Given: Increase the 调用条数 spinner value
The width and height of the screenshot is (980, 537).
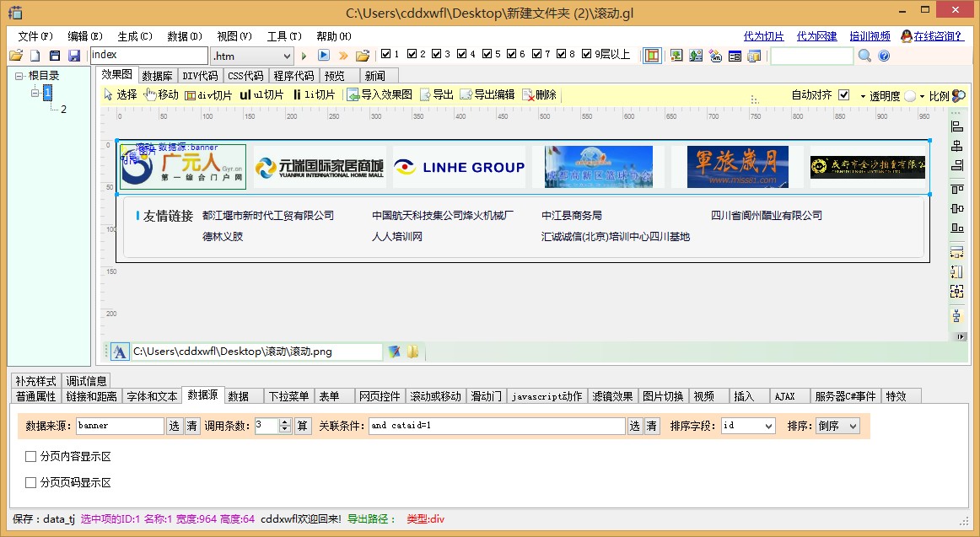Looking at the screenshot, I should (x=285, y=422).
